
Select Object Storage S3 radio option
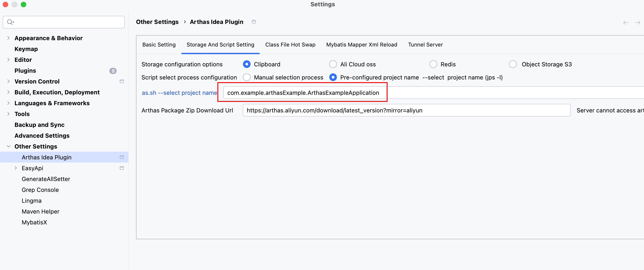pyautogui.click(x=513, y=64)
